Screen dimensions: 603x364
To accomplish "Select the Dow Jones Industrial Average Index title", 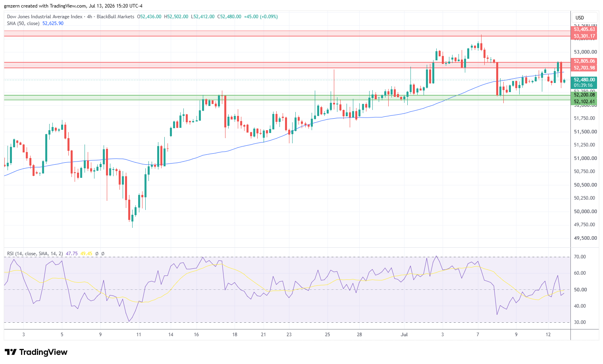I will coord(45,17).
